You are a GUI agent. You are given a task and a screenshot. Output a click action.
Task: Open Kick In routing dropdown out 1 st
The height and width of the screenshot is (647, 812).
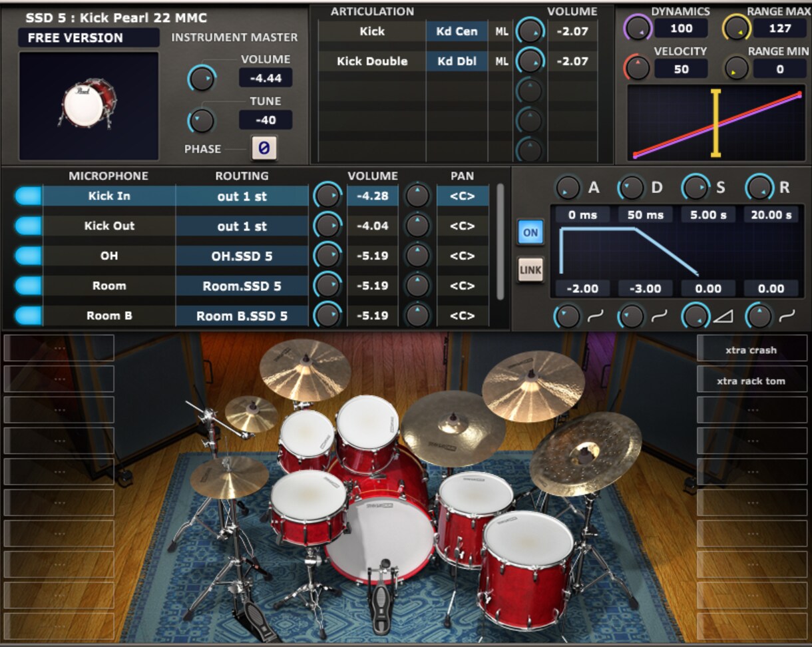[x=242, y=196]
